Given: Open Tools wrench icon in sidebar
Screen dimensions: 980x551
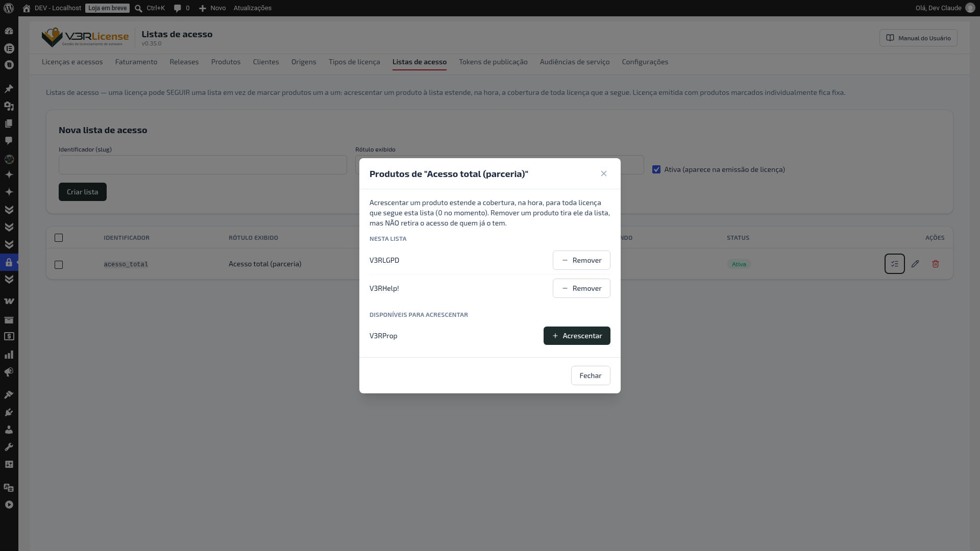Looking at the screenshot, I should pyautogui.click(x=9, y=447).
